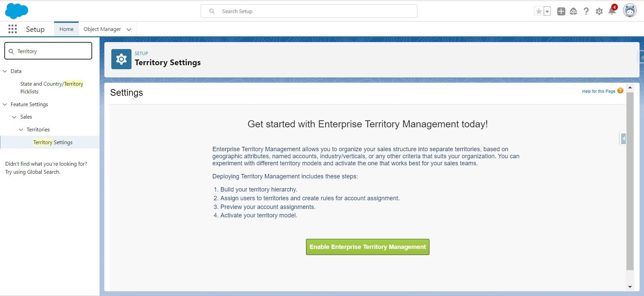Collapse the Feature Settings section

pyautogui.click(x=5, y=104)
